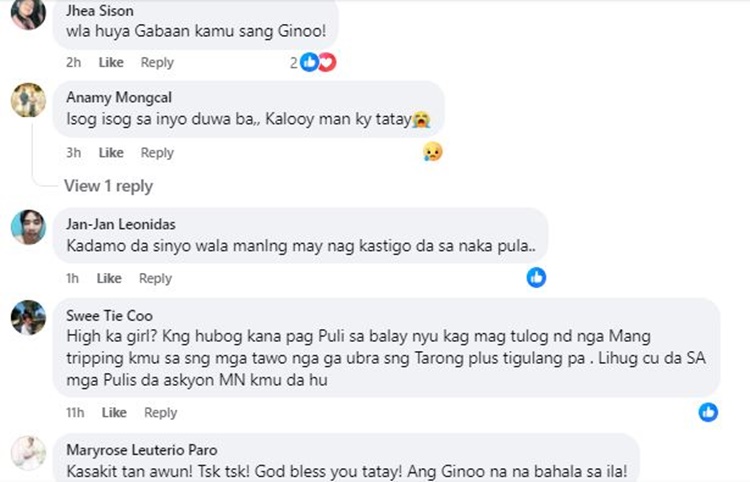Image resolution: width=750 pixels, height=482 pixels.
Task: Open the 11h timestamp on Swee Tie Coo comment
Action: [x=75, y=412]
